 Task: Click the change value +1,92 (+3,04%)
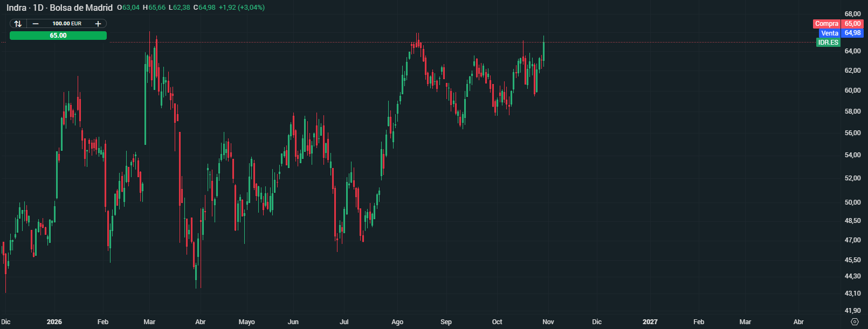click(x=242, y=8)
